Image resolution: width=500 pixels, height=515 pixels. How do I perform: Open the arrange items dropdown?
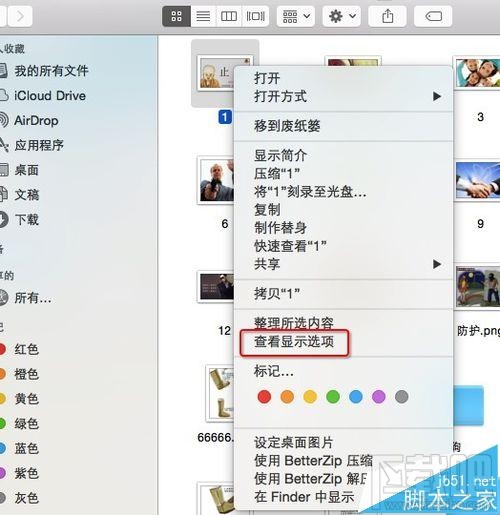coord(296,16)
